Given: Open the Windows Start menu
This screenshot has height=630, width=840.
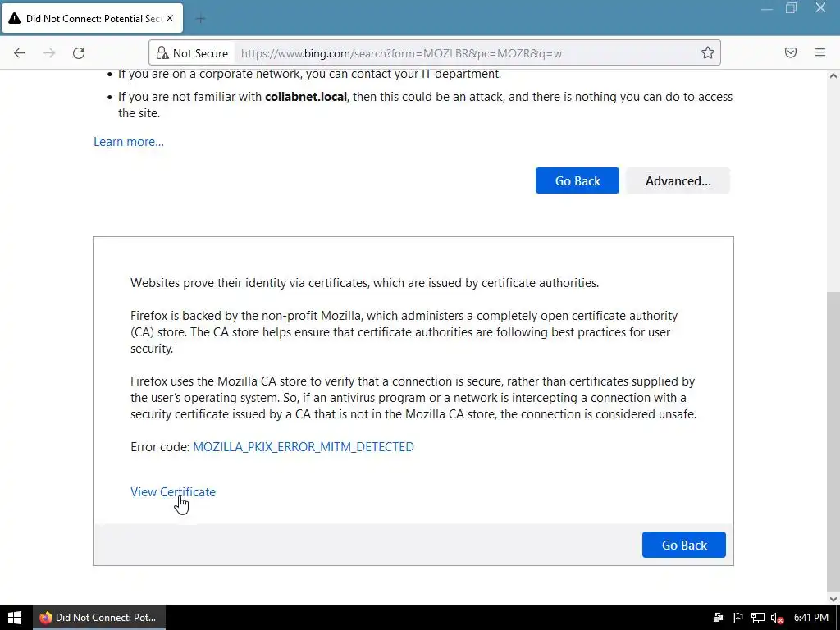Looking at the screenshot, I should click(x=15, y=618).
